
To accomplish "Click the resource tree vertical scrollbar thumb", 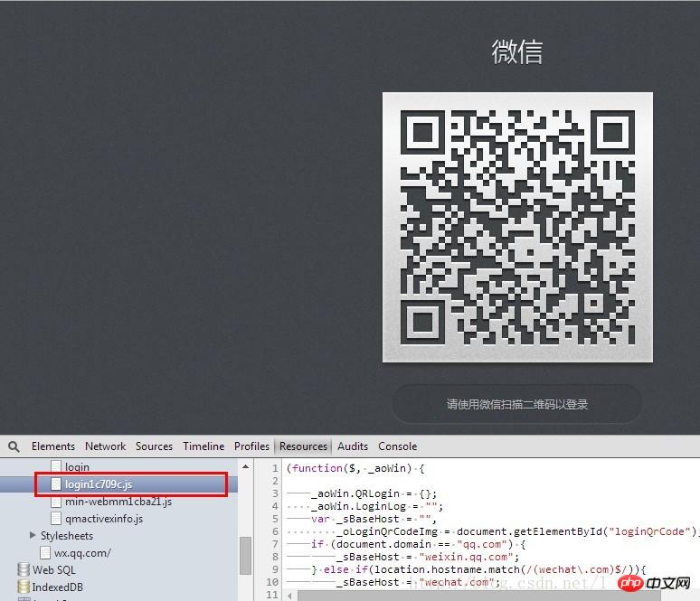I will pos(245,556).
